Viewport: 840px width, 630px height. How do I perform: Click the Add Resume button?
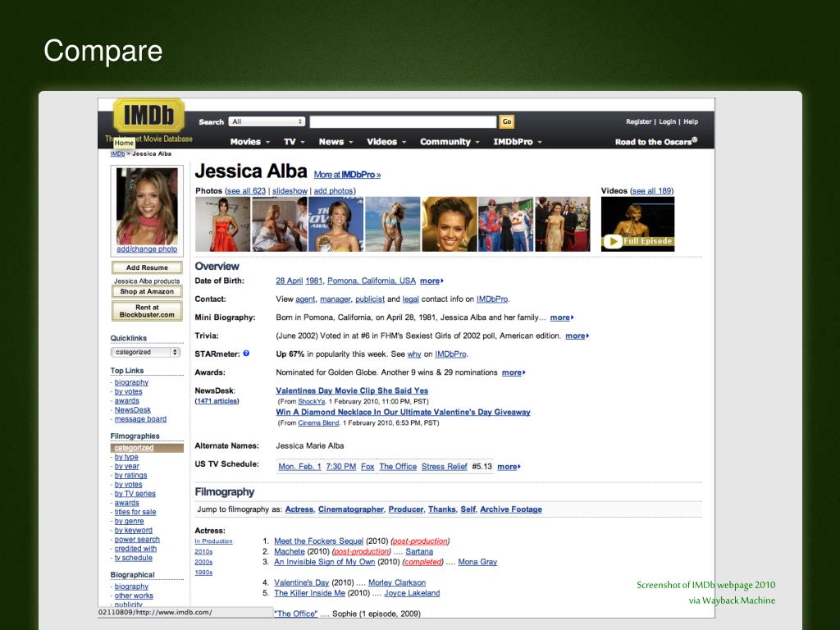[147, 267]
